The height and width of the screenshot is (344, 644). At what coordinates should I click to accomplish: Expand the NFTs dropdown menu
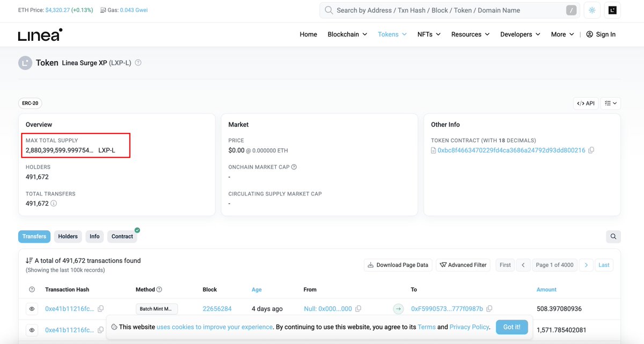[429, 34]
